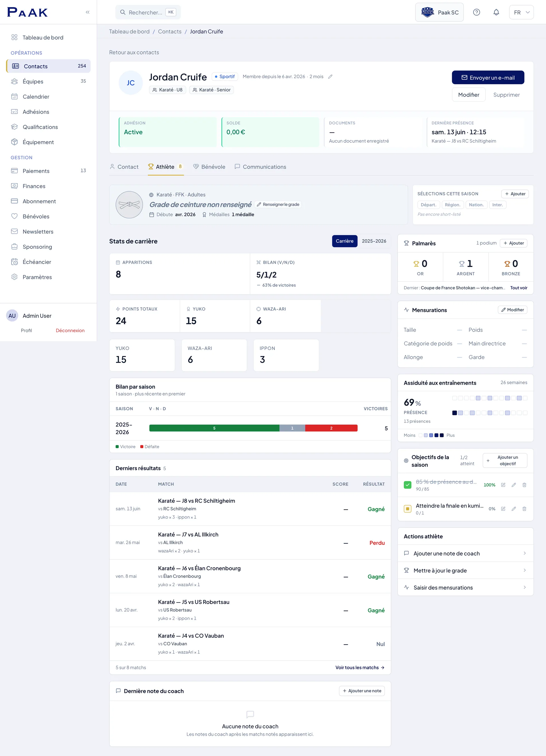Uncheck the completed 85 % présence objective
The width and height of the screenshot is (546, 756).
tap(407, 485)
